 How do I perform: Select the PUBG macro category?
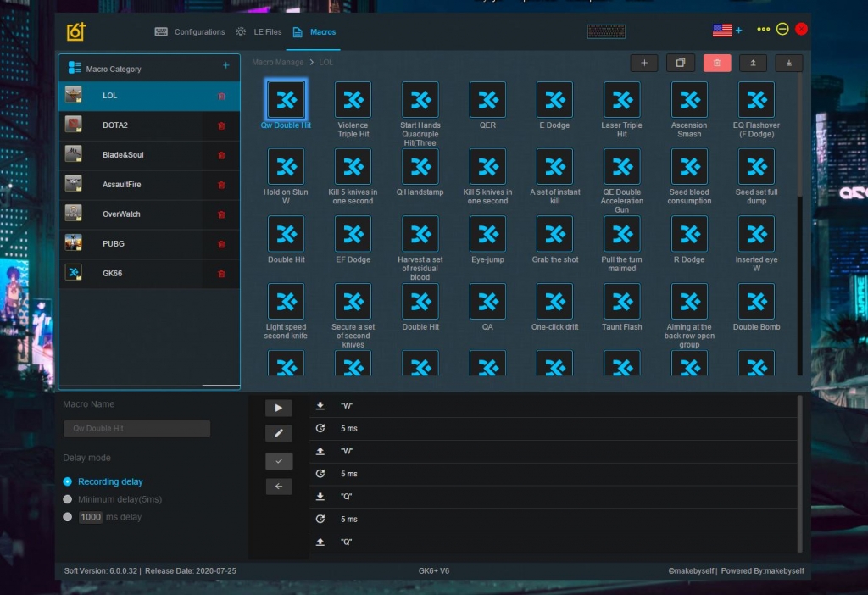[x=113, y=244]
